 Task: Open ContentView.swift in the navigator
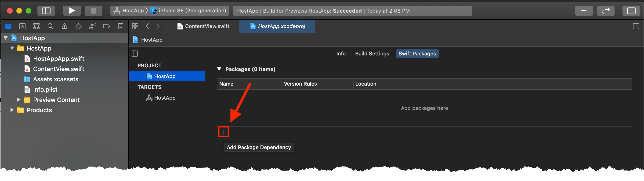click(58, 69)
